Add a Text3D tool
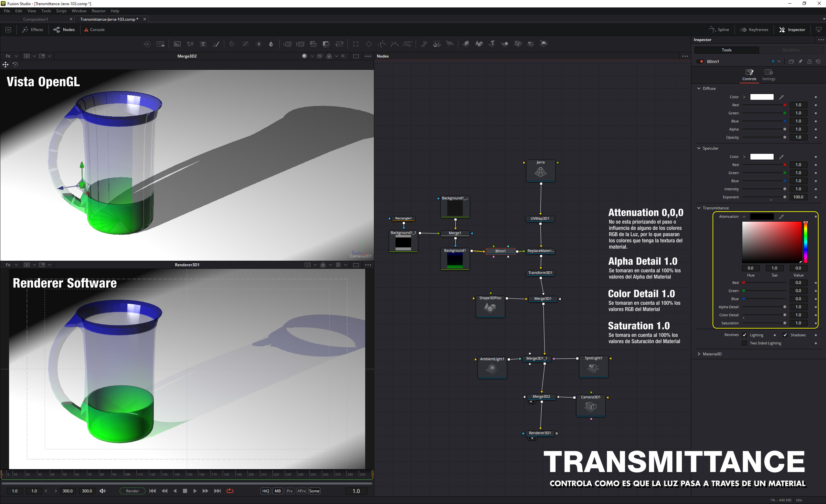Viewport: 826px width, 504px height. click(492, 44)
